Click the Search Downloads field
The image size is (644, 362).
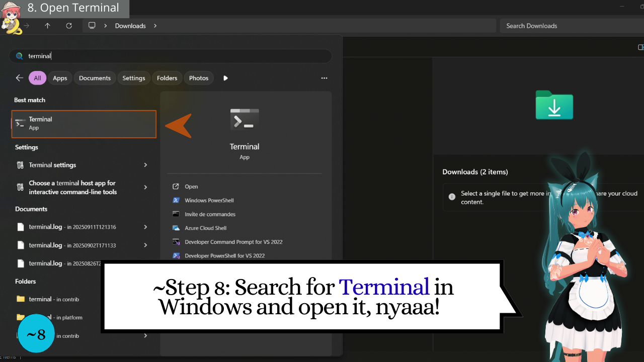tap(572, 26)
